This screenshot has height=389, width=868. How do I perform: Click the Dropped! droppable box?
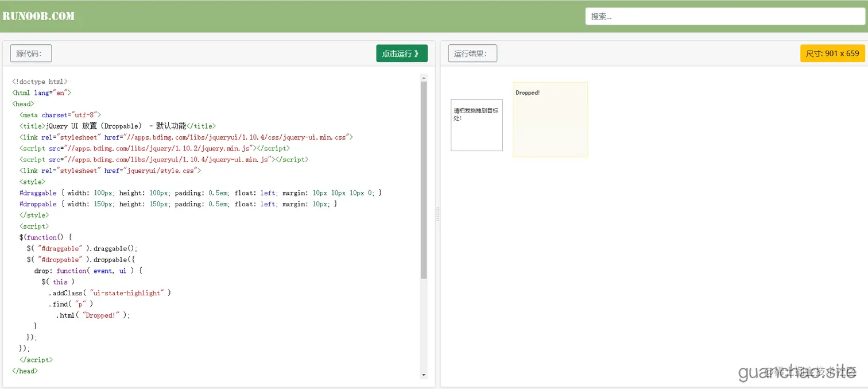point(550,120)
